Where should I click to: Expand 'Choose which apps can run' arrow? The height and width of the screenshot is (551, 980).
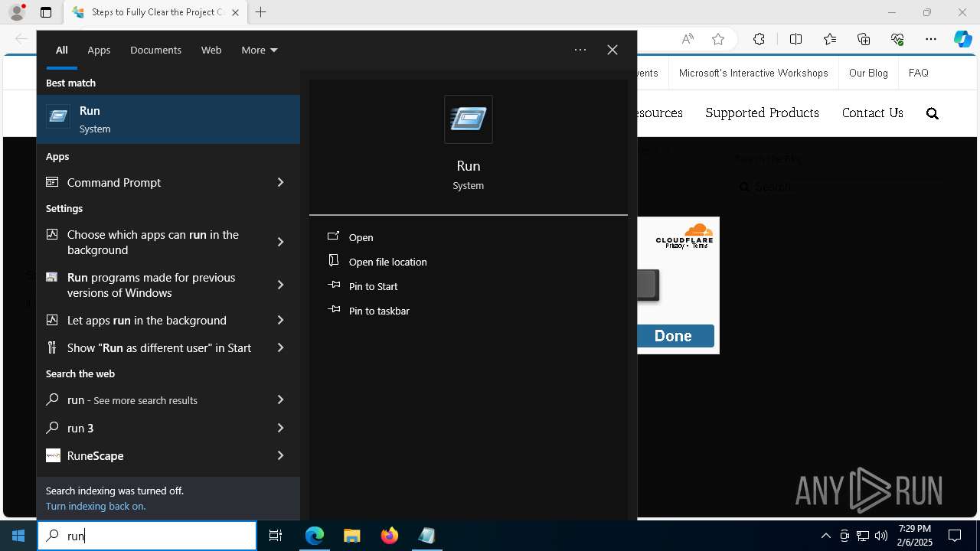coord(280,242)
